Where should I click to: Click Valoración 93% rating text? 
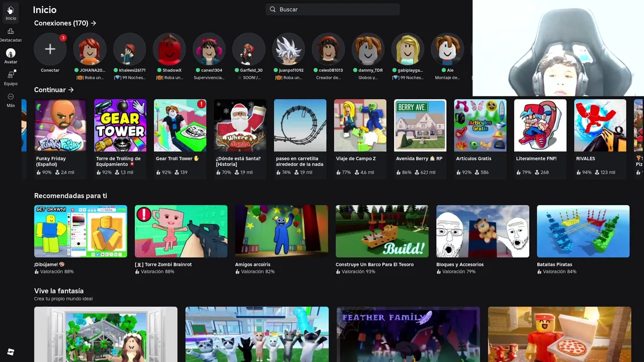click(x=358, y=271)
